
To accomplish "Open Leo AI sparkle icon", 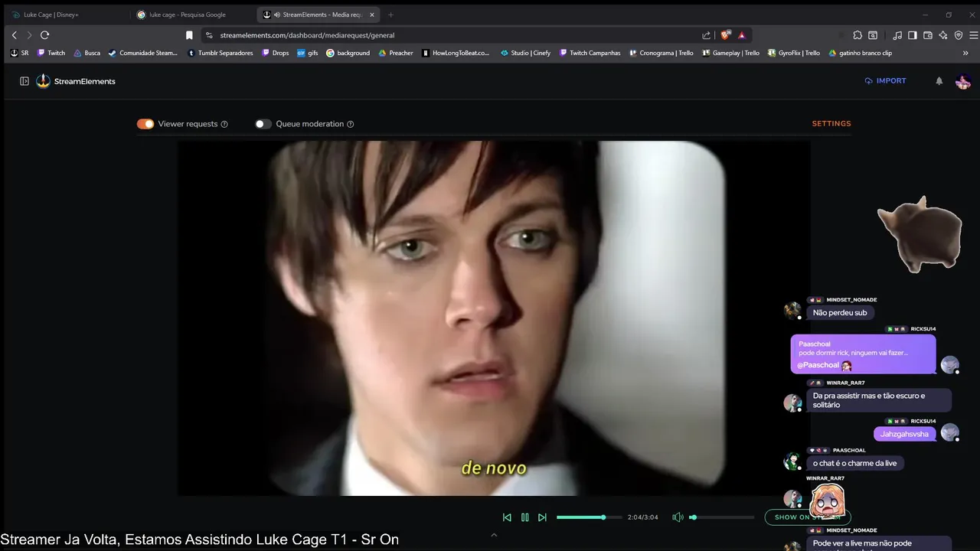I will click(x=943, y=35).
